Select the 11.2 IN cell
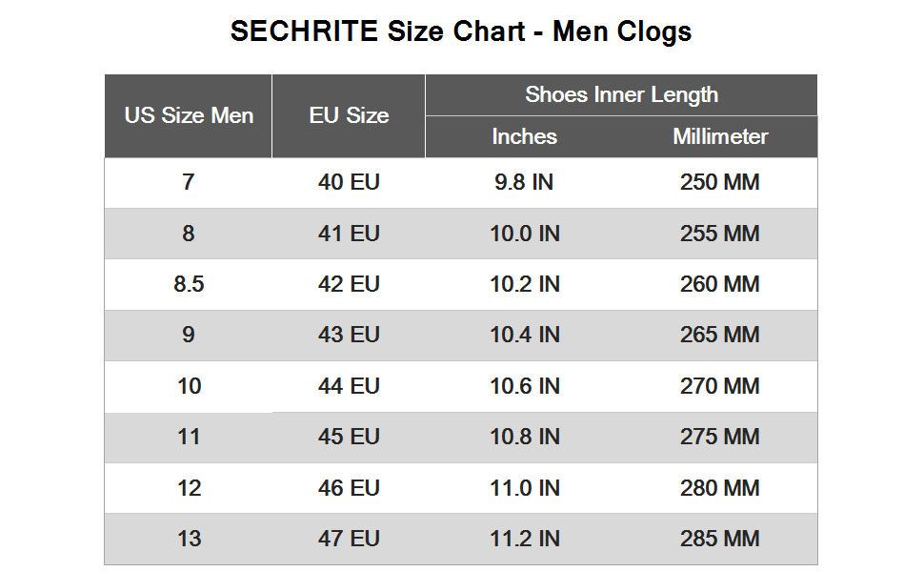924x572 pixels. [525, 539]
